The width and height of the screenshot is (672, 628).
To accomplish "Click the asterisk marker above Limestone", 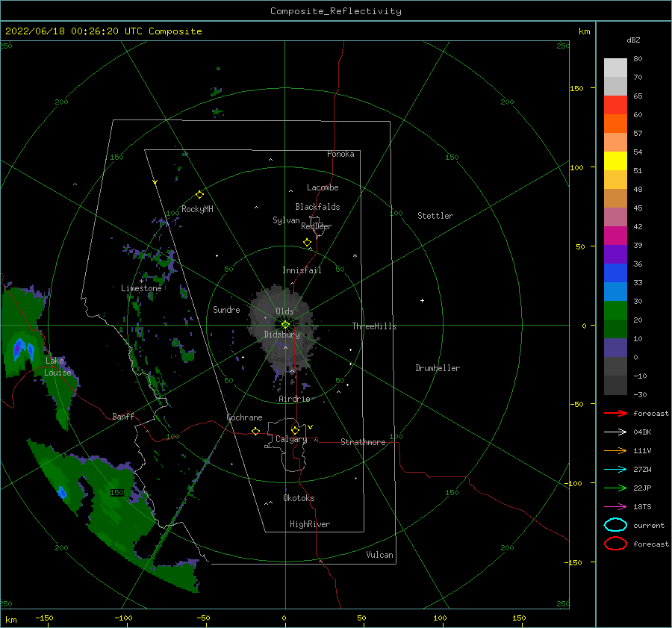I will 141,282.
